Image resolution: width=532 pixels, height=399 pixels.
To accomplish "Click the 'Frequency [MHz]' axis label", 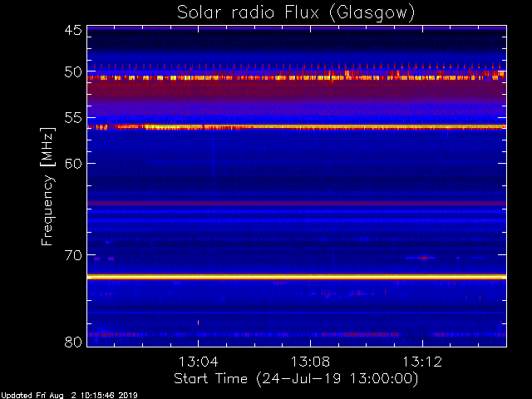I will pyautogui.click(x=47, y=186).
